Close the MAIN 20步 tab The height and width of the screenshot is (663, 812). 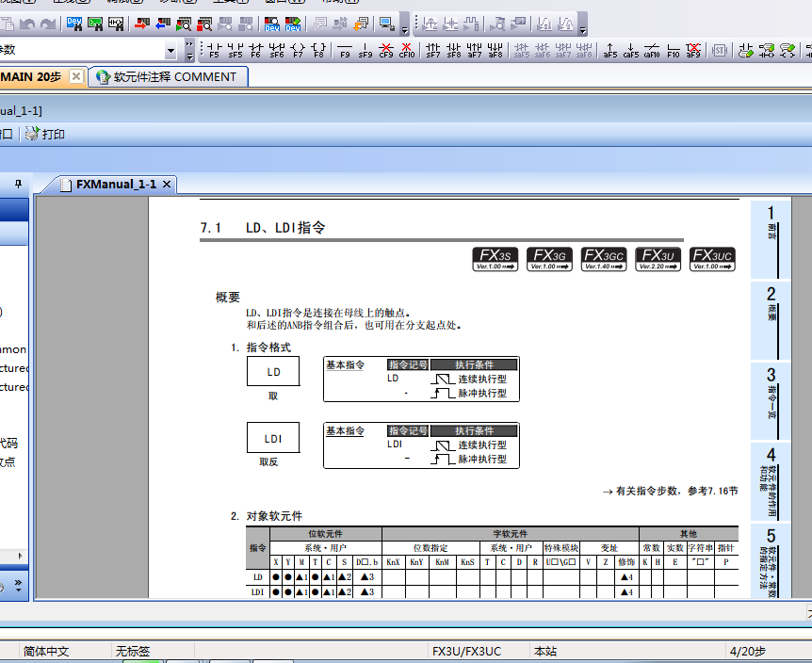76,76
